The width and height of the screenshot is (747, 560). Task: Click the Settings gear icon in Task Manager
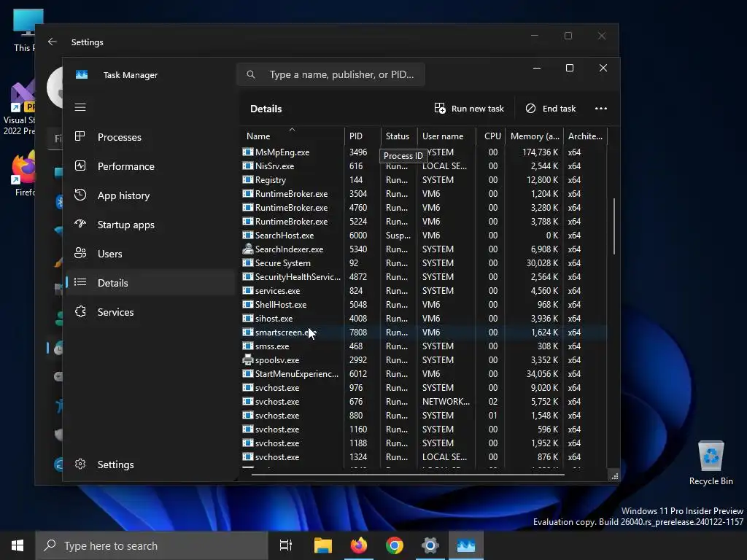click(80, 464)
